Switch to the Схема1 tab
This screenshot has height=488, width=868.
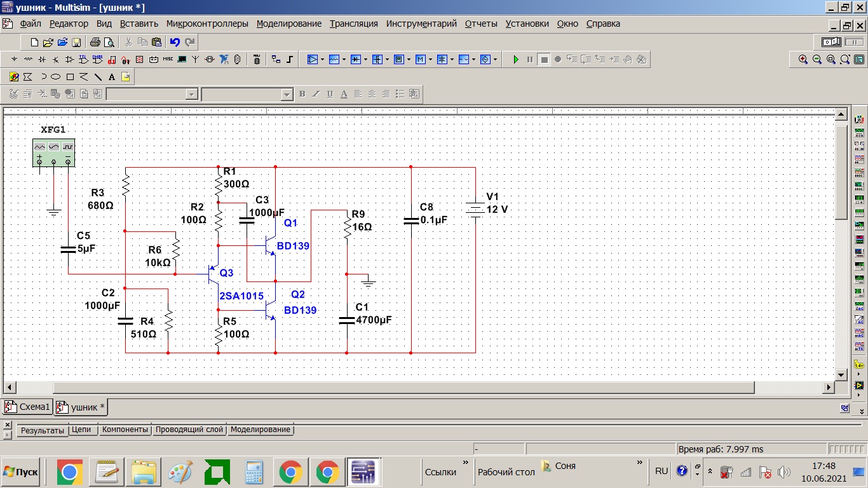(27, 407)
